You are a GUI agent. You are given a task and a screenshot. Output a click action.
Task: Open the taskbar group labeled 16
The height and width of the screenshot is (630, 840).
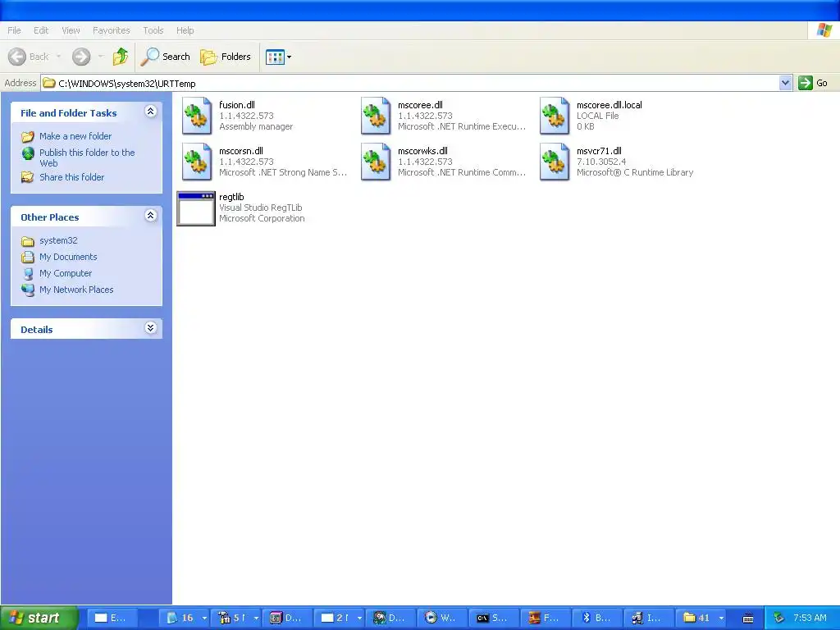[x=186, y=619]
